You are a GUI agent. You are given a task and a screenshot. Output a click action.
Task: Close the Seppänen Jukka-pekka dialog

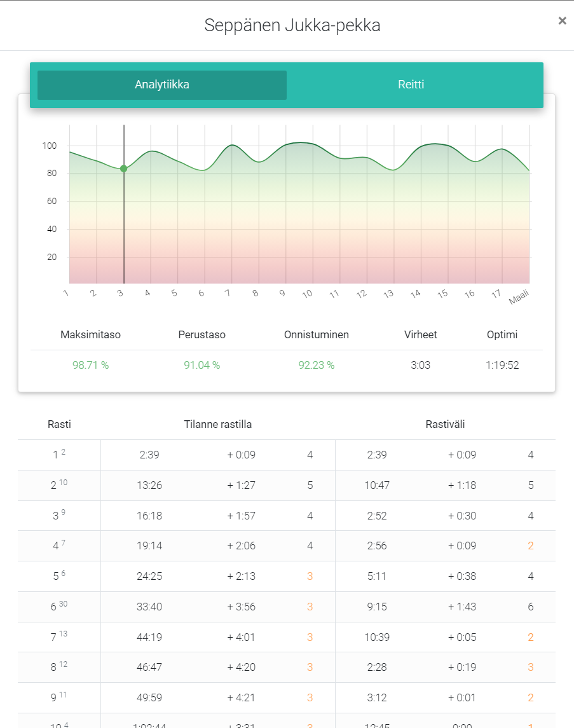[562, 21]
